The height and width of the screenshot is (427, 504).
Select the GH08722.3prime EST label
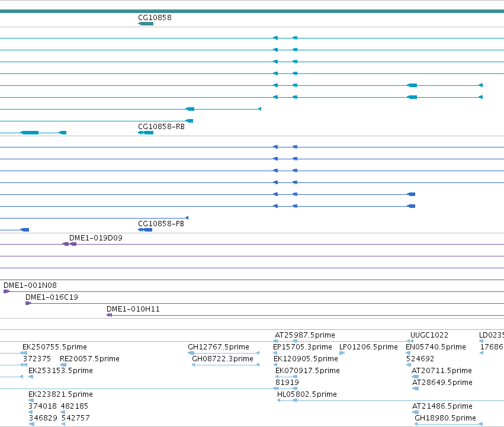pos(223,359)
